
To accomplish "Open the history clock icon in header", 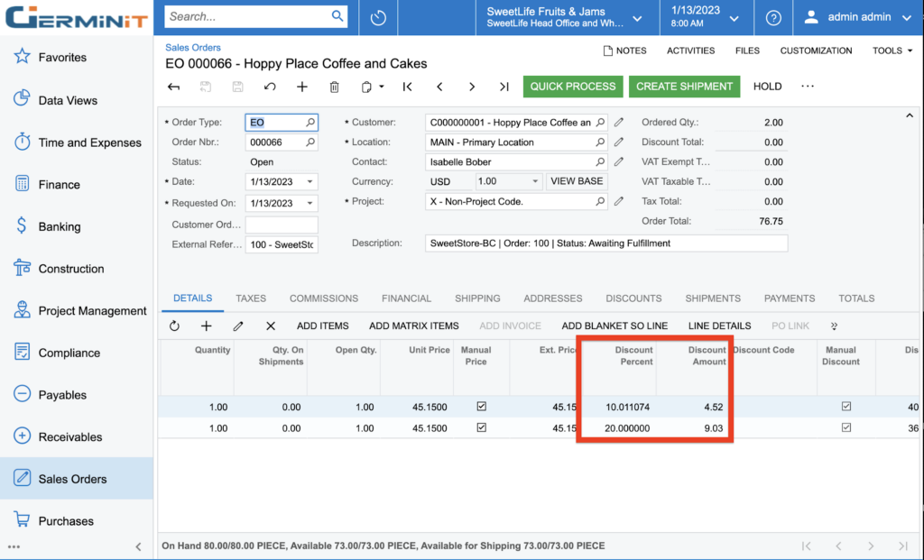I will click(x=378, y=17).
